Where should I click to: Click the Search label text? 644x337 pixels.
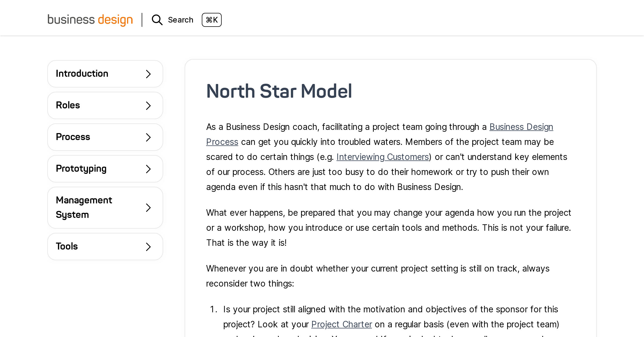180,20
